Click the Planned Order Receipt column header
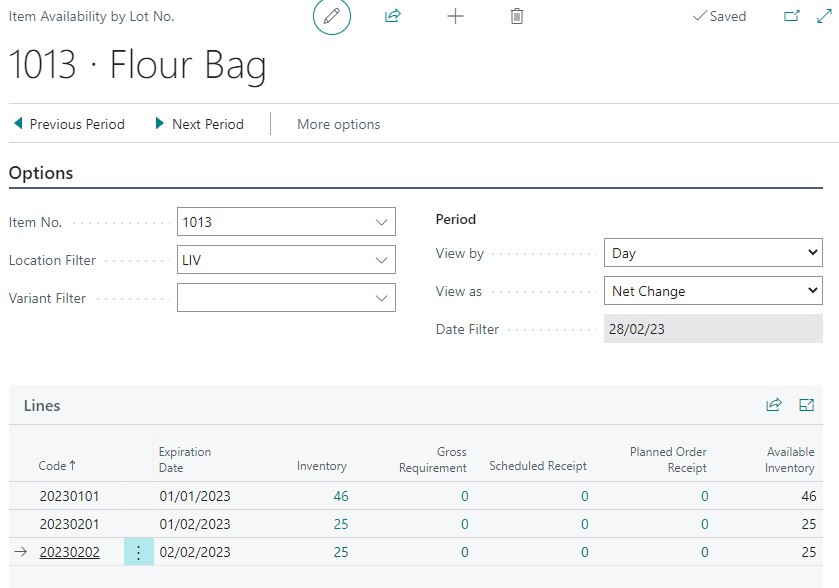 668,460
